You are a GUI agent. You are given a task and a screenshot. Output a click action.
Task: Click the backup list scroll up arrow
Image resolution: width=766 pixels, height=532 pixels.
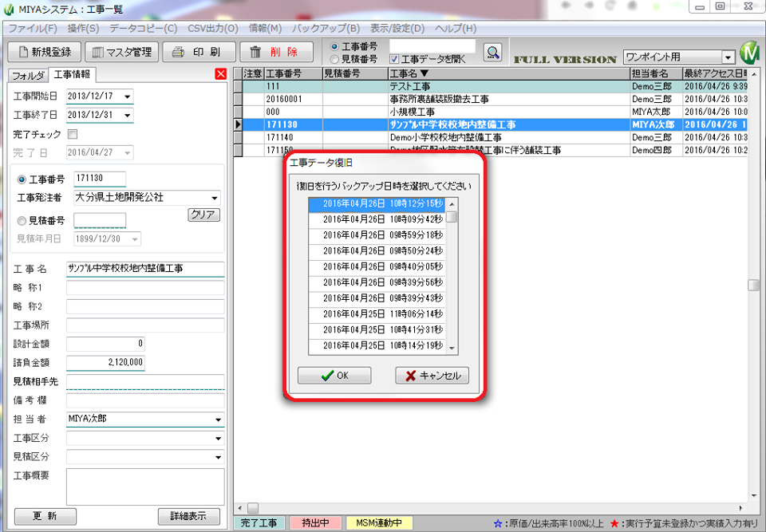452,203
